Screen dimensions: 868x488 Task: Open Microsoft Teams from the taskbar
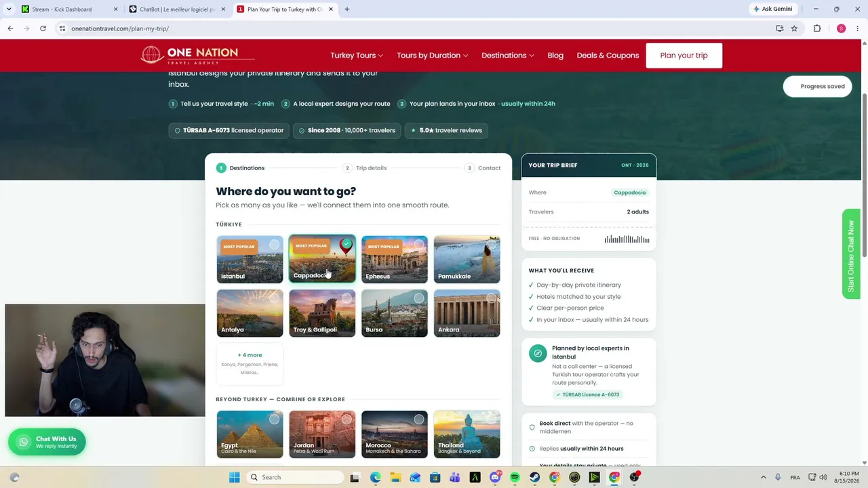tap(455, 477)
